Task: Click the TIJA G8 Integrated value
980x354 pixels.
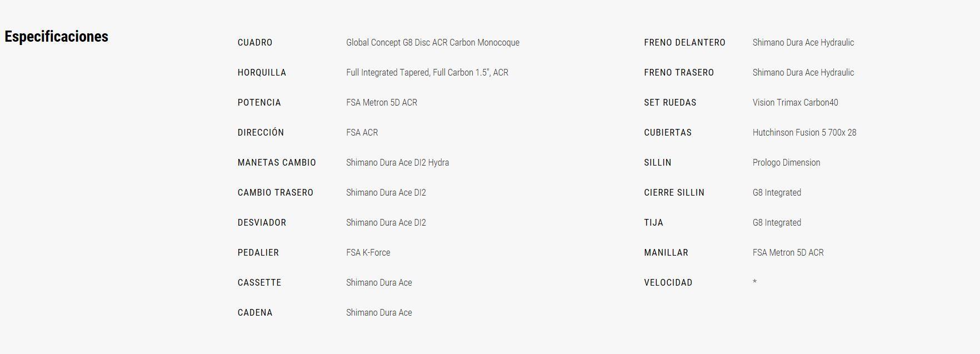Action: (777, 223)
